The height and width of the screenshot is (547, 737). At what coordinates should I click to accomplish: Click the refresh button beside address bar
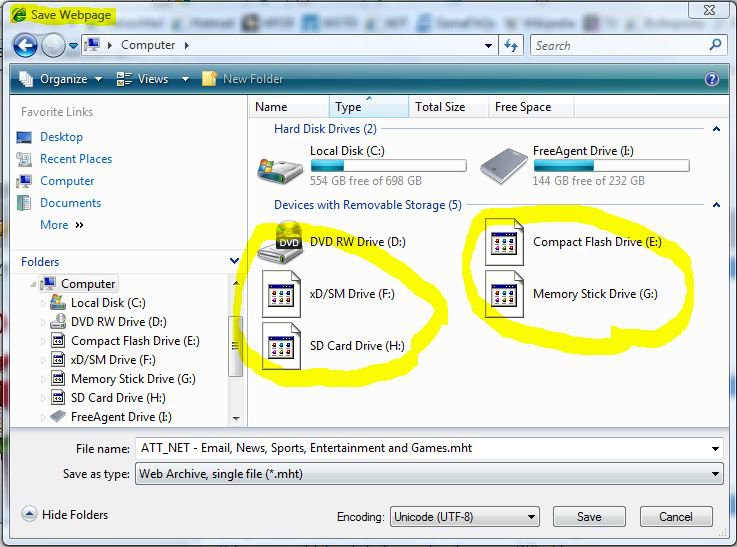tap(511, 45)
